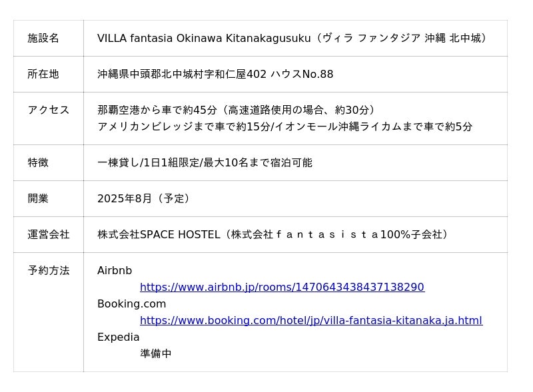Click the 予約方法 row label

click(49, 271)
